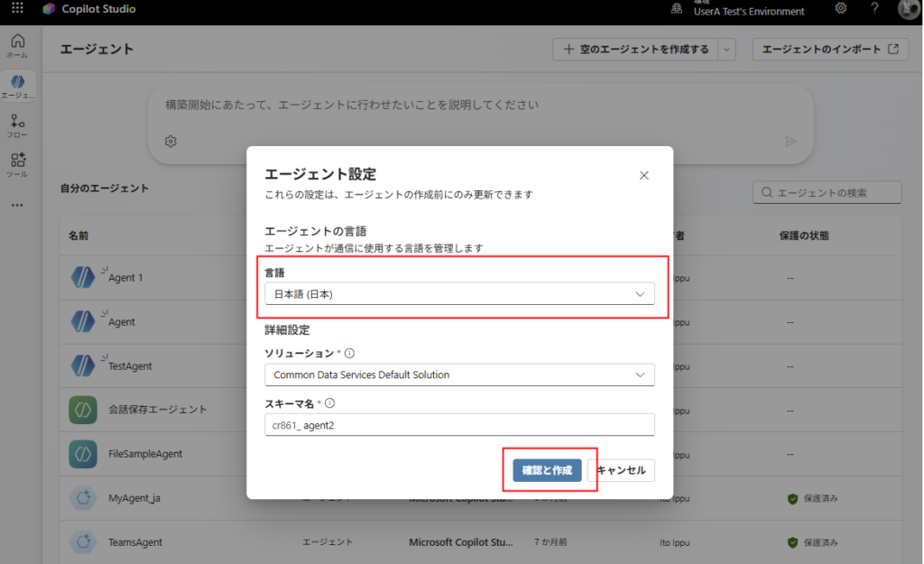Click the Copilot Studio logo icon
This screenshot has width=924, height=564.
[49, 9]
